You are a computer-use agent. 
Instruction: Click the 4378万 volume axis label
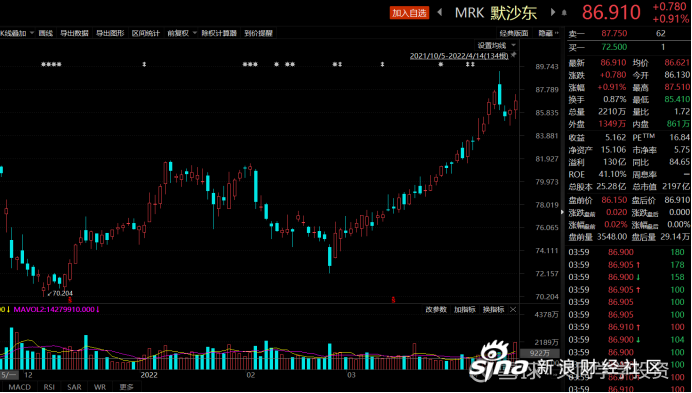[x=546, y=315]
